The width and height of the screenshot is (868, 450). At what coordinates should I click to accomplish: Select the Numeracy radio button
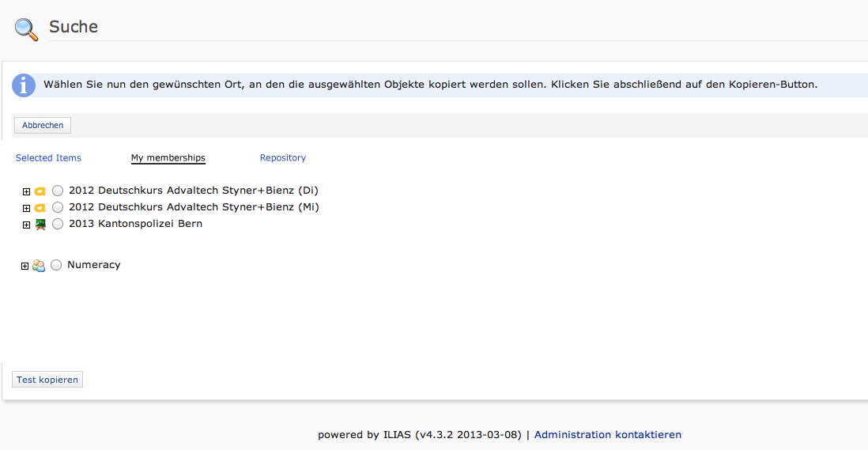point(56,266)
